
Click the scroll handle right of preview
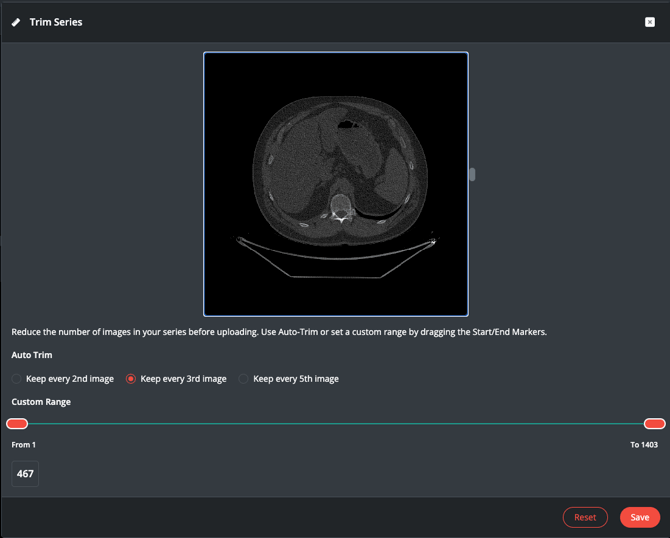pos(472,175)
